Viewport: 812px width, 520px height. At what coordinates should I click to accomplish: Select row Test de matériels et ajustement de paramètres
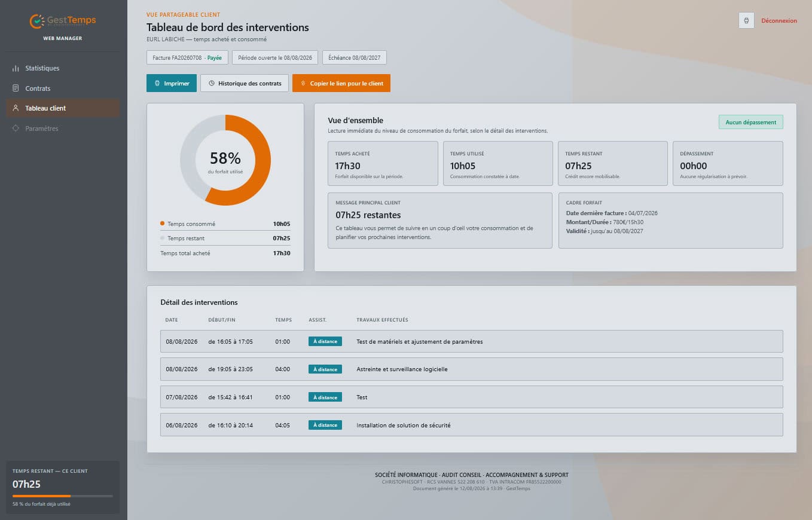pos(472,341)
